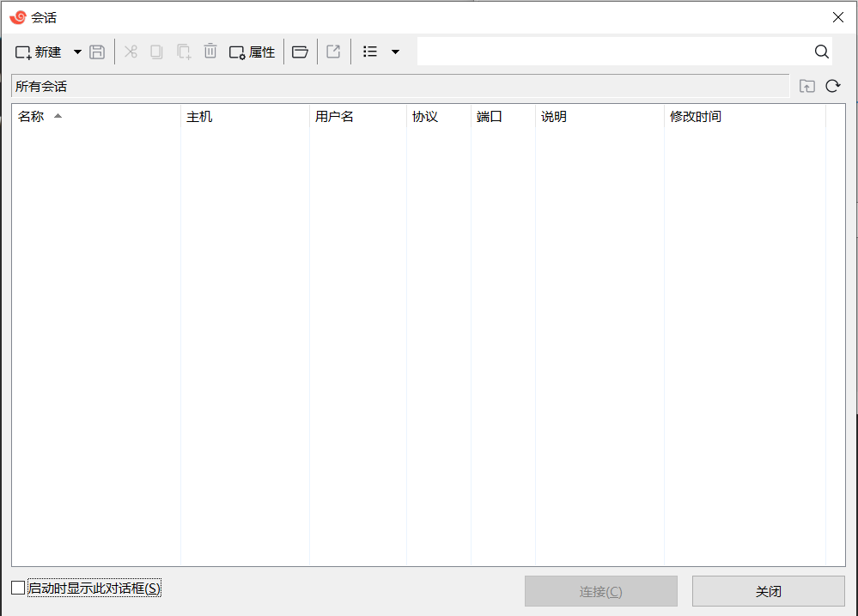Click the paste icon in toolbar
Screen dimensions: 858x616
tap(184, 52)
